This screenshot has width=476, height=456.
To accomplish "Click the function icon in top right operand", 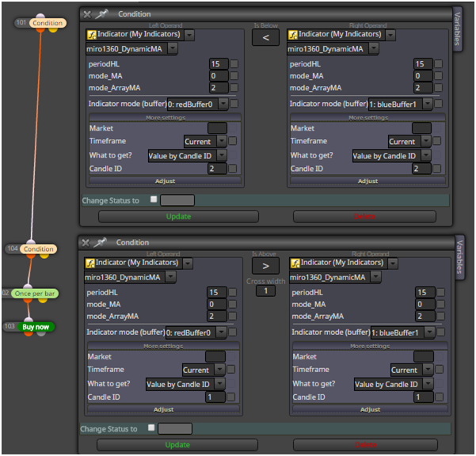I will tap(292, 35).
